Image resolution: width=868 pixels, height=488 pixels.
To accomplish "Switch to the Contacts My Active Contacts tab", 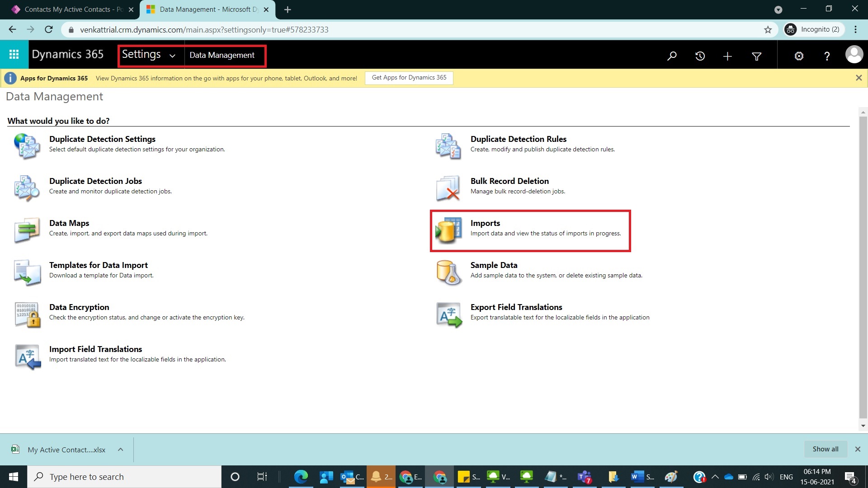I will 68,9.
